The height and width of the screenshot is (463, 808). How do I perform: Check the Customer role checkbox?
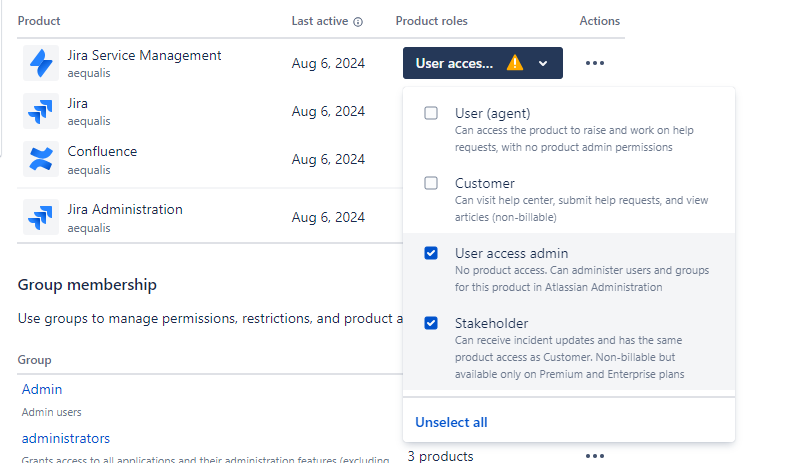click(431, 183)
